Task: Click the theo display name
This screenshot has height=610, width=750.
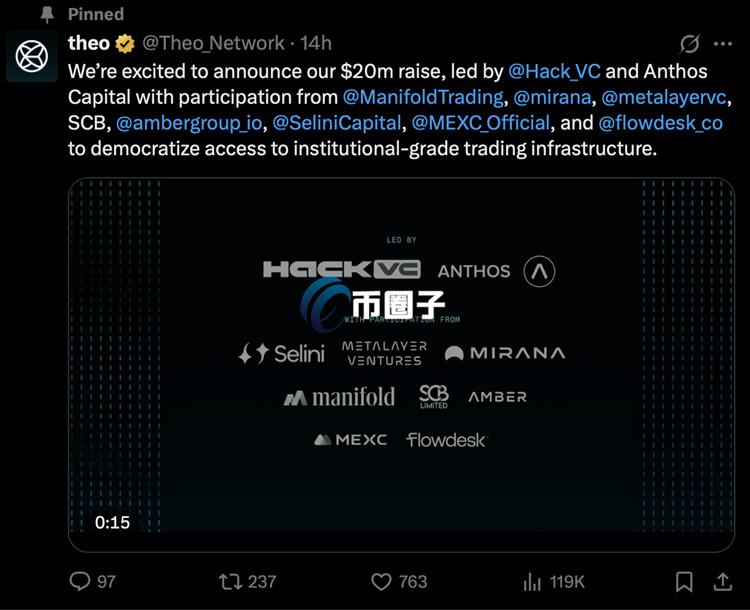Action: click(89, 44)
